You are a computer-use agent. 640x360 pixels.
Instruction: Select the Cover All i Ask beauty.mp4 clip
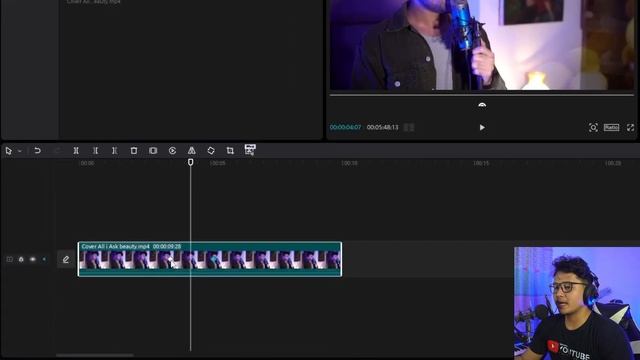tap(210, 259)
